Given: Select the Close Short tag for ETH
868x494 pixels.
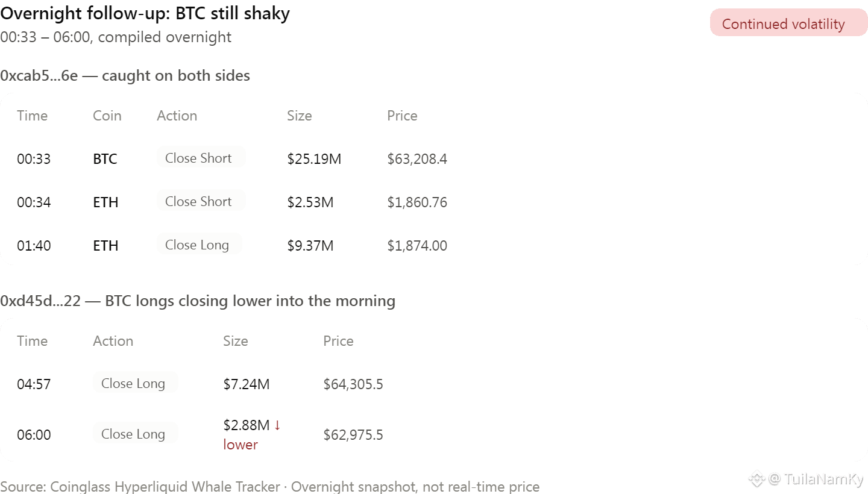Looking at the screenshot, I should pos(201,201).
